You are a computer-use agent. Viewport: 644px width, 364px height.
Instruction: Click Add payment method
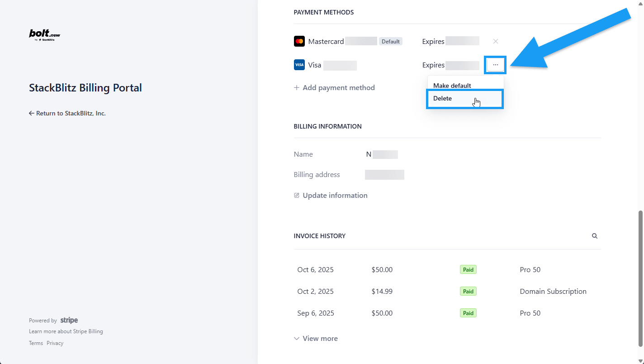[x=339, y=87]
